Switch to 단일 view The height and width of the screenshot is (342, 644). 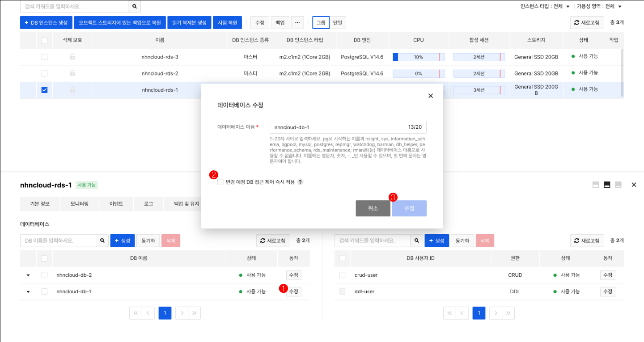tap(338, 22)
